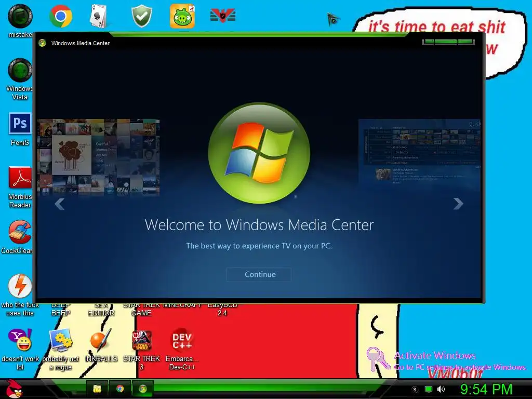This screenshot has height=399, width=532.
Task: Open the 'STAR TREK 3' desktop icon
Action: [141, 349]
